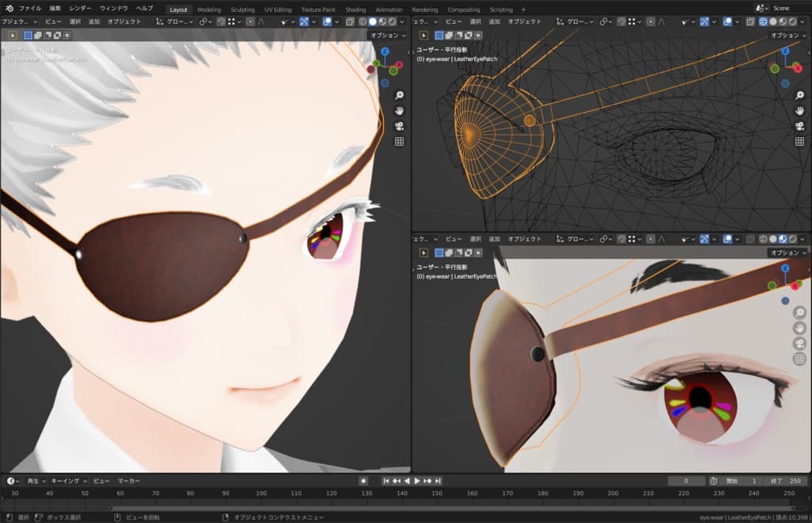812x523 pixels.
Task: Click the camera view icon in left viewport
Action: [x=400, y=126]
